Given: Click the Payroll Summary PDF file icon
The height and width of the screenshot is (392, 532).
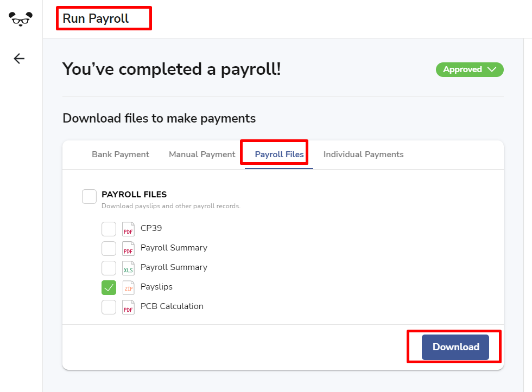Looking at the screenshot, I should pos(128,249).
